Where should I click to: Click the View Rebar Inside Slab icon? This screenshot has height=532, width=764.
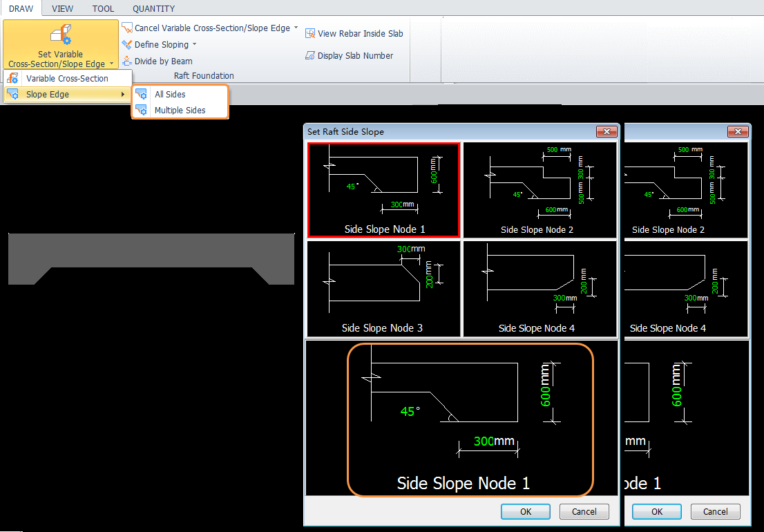[x=310, y=34]
